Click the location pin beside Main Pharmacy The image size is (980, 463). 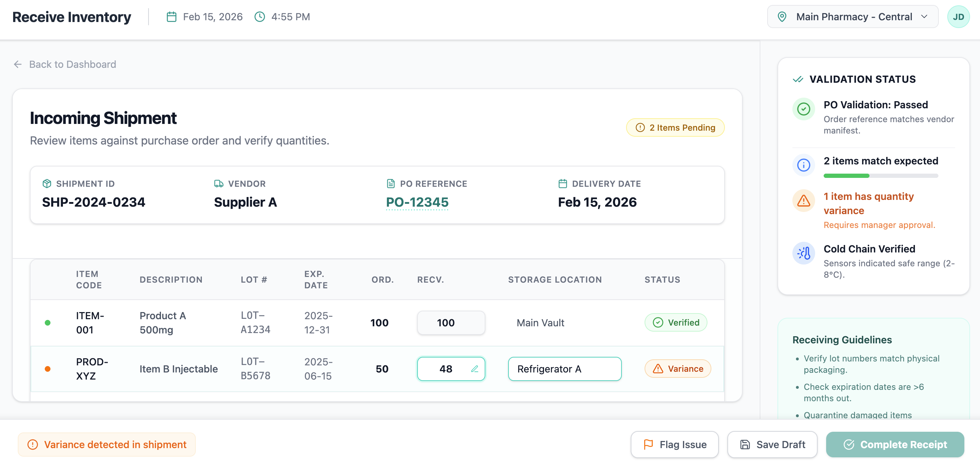coord(782,16)
